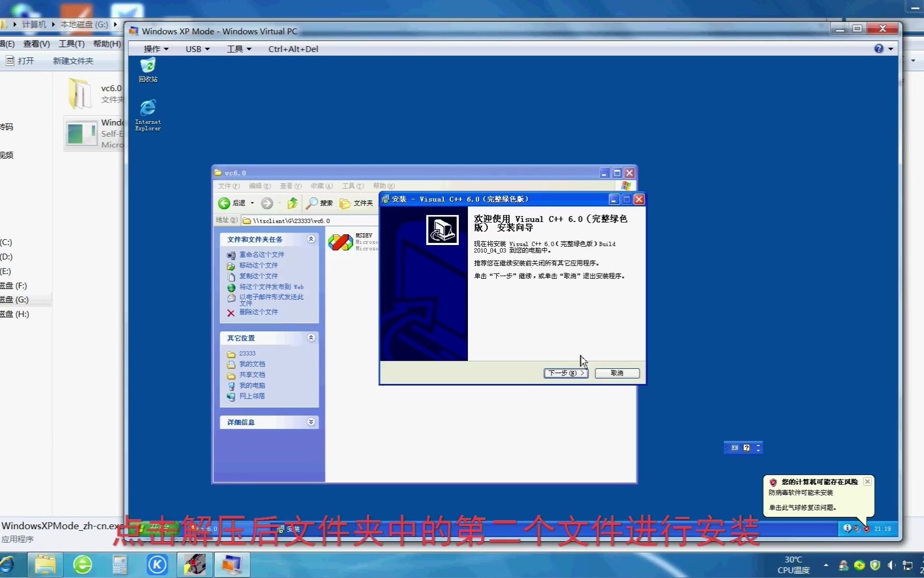Open the MSDEV setup file
This screenshot has width=924, height=578.
[341, 242]
